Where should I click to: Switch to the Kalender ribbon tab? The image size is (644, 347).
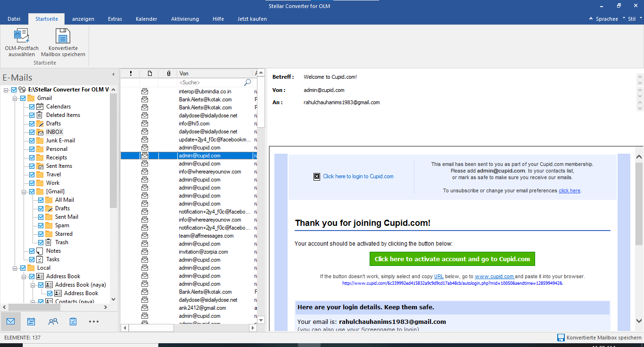tap(146, 19)
